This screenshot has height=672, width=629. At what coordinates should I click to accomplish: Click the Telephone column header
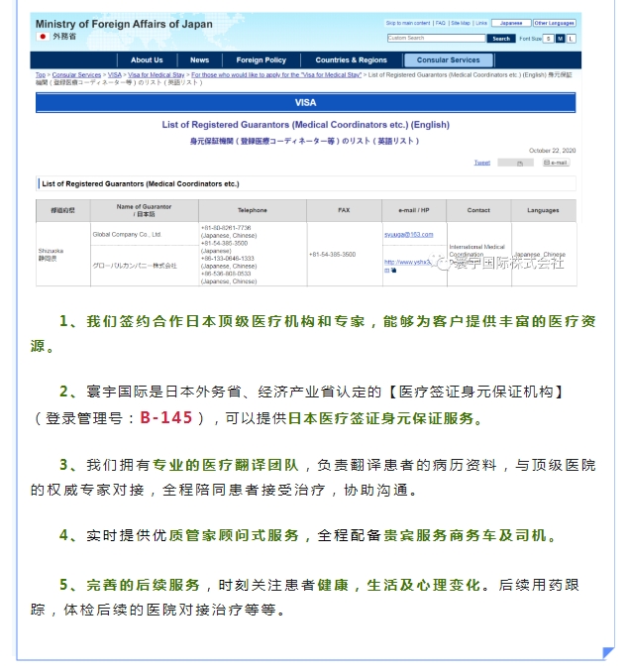point(253,210)
